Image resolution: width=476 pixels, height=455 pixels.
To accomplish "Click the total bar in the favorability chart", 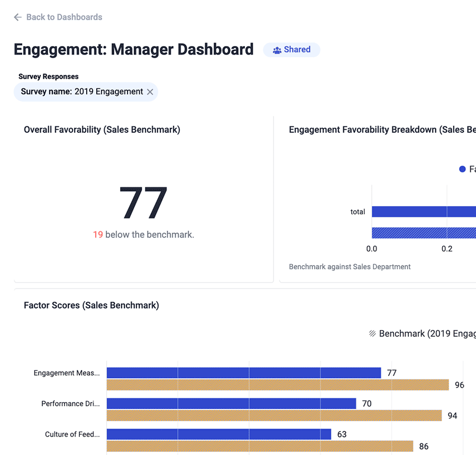I will 423,212.
